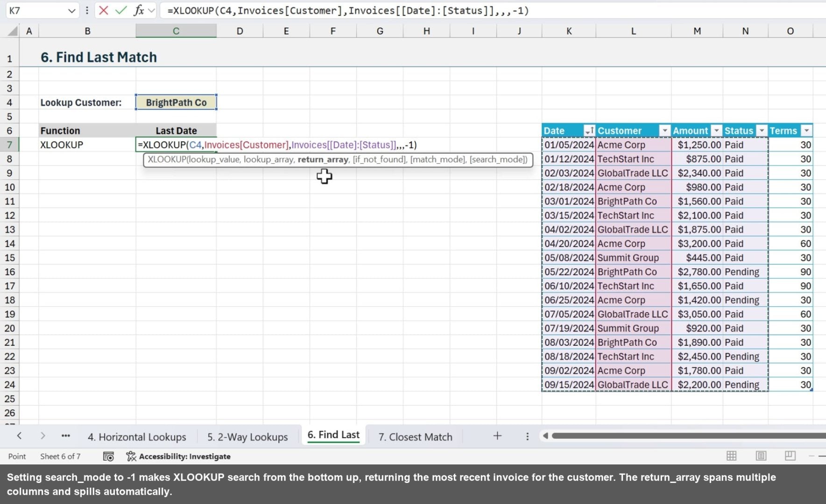This screenshot has height=504, width=826.
Task: Select the BrightPath Co lookup cell
Action: tap(176, 102)
